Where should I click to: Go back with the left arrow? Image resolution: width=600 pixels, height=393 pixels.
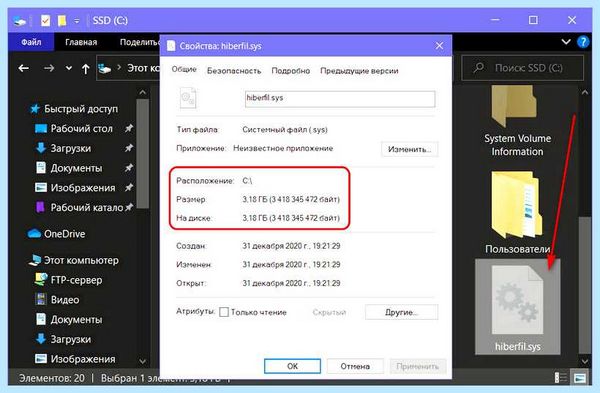point(24,68)
